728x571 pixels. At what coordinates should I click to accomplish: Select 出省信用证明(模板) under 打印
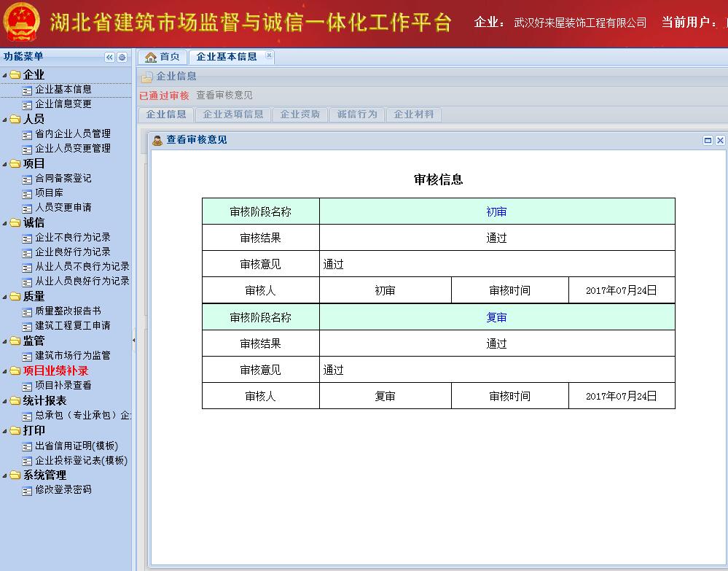77,446
